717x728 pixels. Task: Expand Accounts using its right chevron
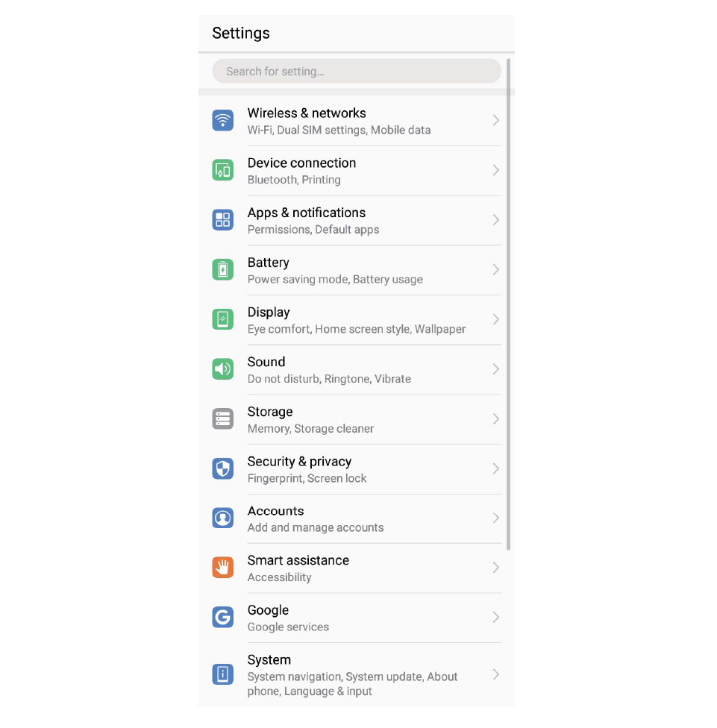click(495, 518)
